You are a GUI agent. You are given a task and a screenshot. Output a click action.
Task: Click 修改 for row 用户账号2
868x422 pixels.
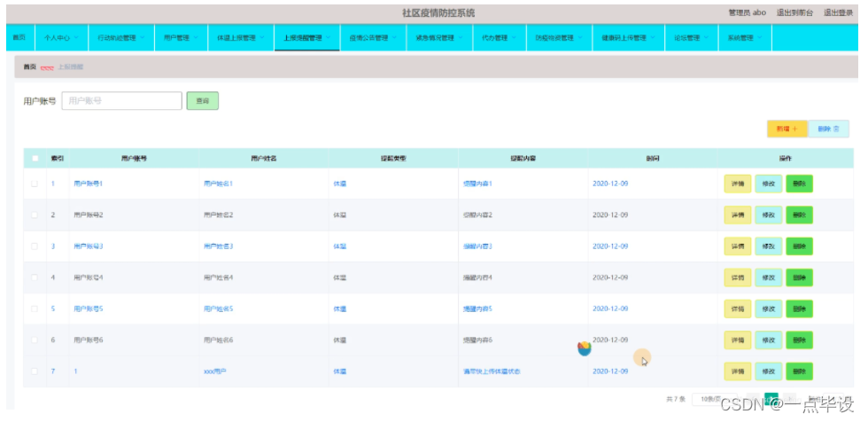click(x=769, y=215)
